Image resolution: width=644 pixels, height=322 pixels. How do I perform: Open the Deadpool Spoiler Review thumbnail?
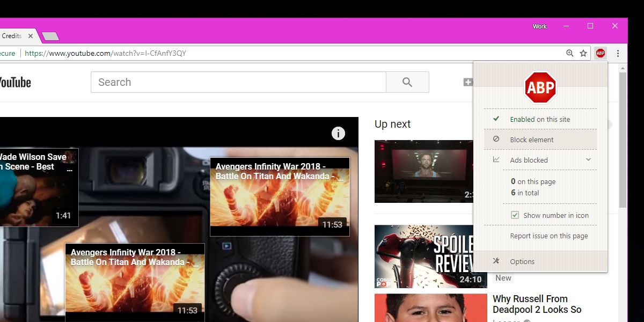point(423,257)
